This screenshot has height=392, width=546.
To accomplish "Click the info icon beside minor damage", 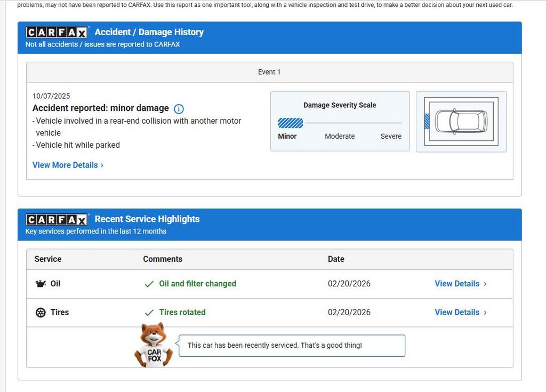I will (179, 109).
